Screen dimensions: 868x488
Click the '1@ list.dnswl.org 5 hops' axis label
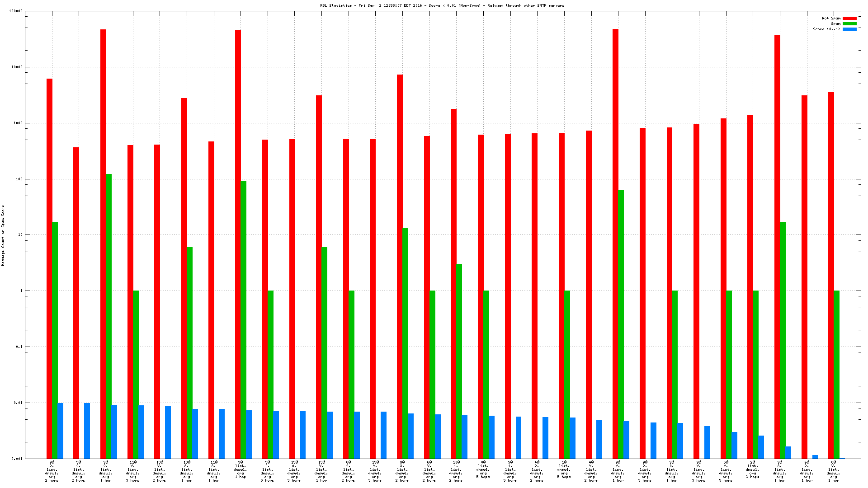click(564, 469)
